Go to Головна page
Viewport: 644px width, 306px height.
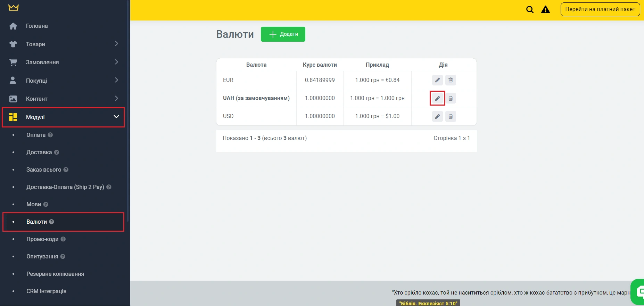click(37, 26)
